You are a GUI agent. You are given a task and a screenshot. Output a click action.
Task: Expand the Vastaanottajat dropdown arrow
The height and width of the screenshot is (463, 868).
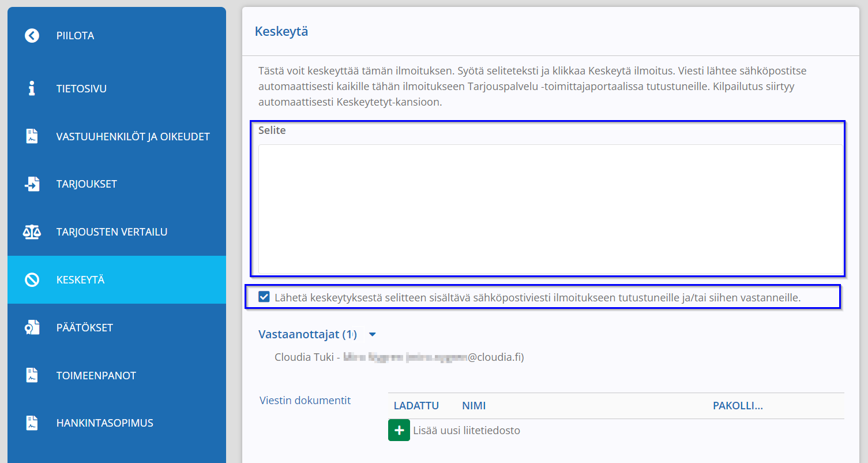[x=372, y=334]
